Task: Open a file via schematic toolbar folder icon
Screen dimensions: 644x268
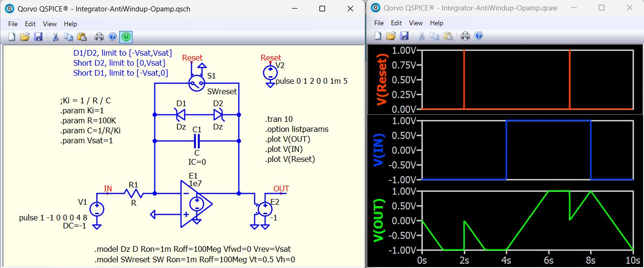Action: 25,37
